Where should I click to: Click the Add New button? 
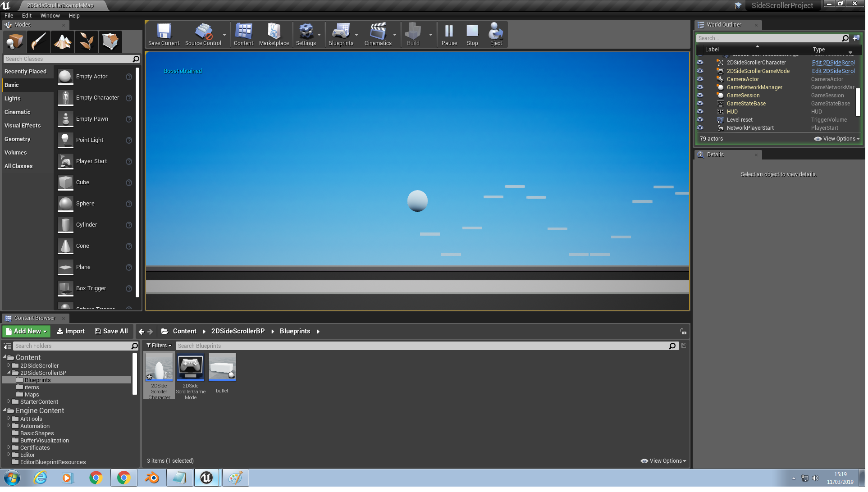[26, 332]
